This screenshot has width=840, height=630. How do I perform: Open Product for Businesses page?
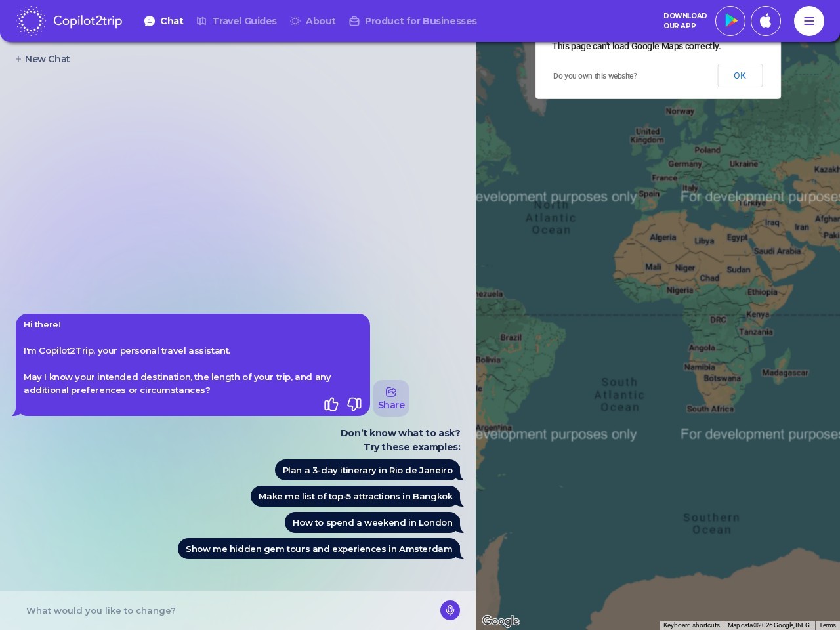point(413,21)
